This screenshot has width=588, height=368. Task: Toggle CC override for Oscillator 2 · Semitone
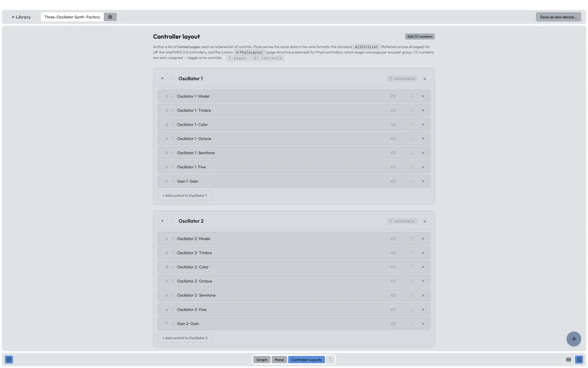393,295
